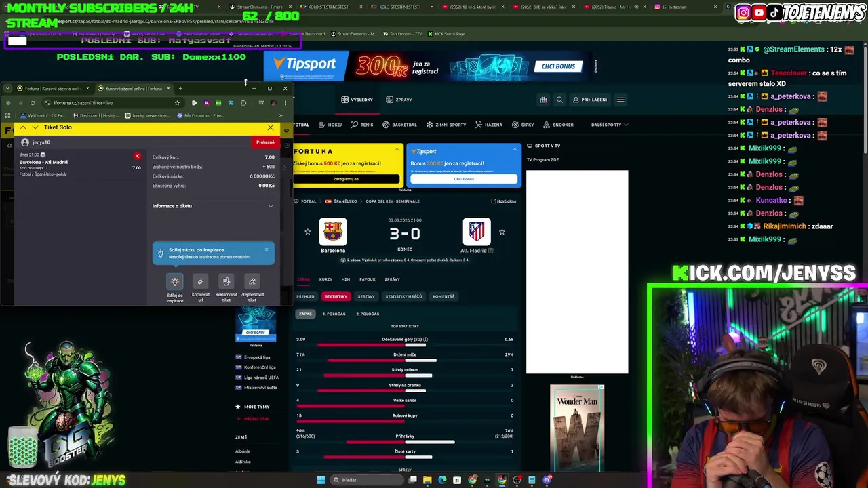868x488 pixels.
Task: Dismiss the Sdílej sázku do Inspirace tooltip
Action: pos(266,250)
